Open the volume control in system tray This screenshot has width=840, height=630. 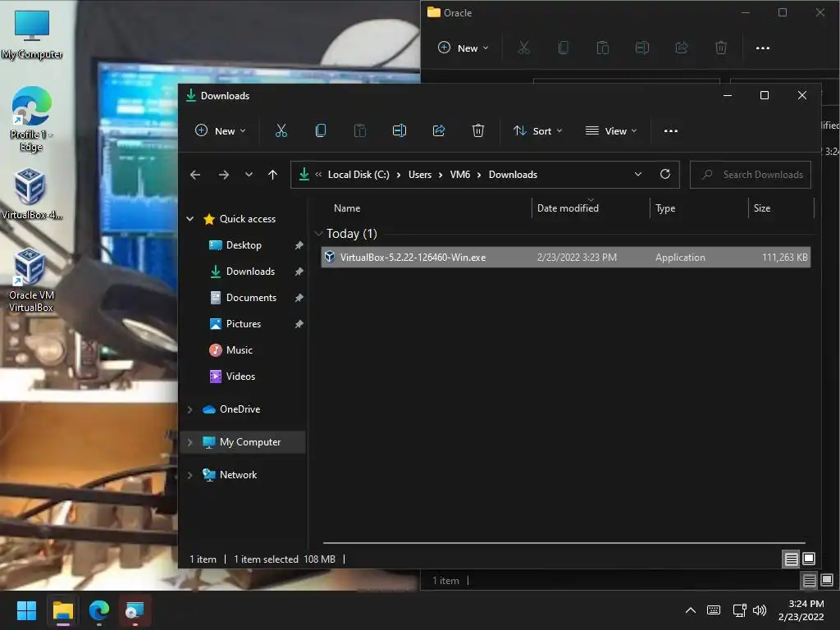pyautogui.click(x=760, y=610)
